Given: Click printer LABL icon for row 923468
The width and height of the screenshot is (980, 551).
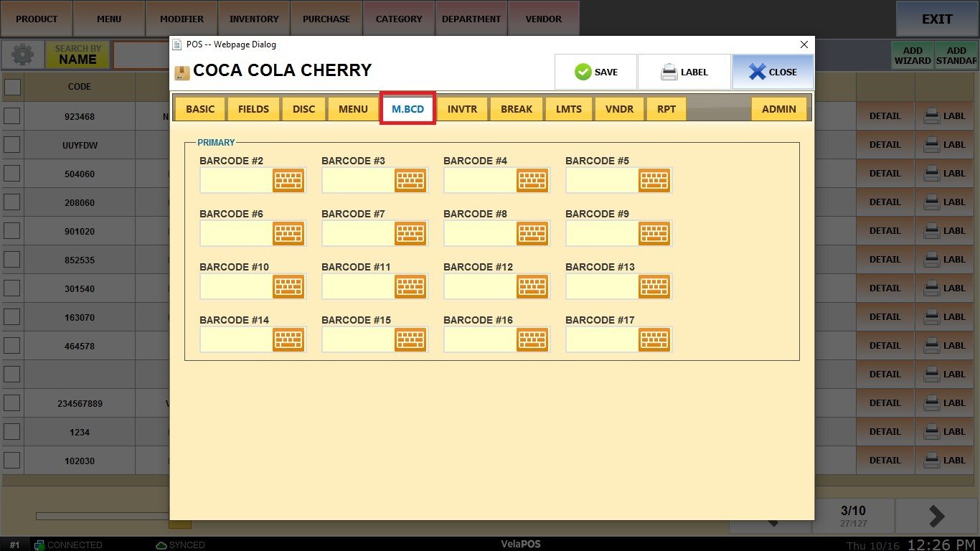Looking at the screenshot, I should [x=943, y=116].
